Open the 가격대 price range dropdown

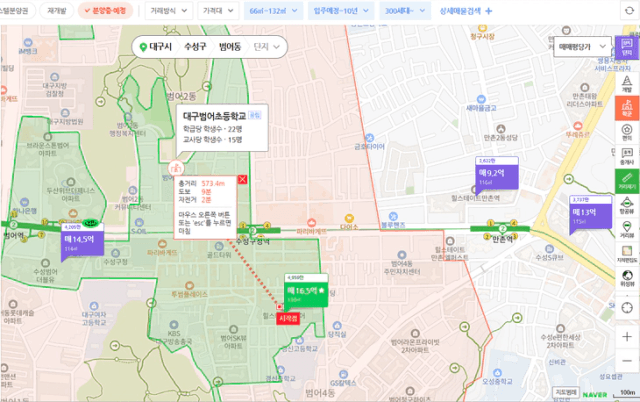218,11
